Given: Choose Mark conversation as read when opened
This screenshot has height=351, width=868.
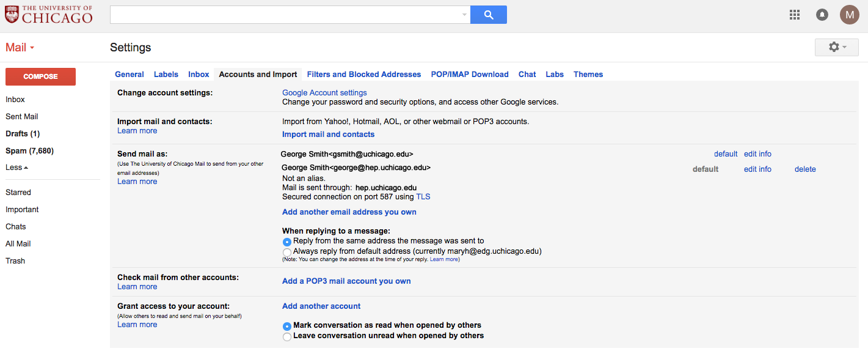Looking at the screenshot, I should pos(287,326).
